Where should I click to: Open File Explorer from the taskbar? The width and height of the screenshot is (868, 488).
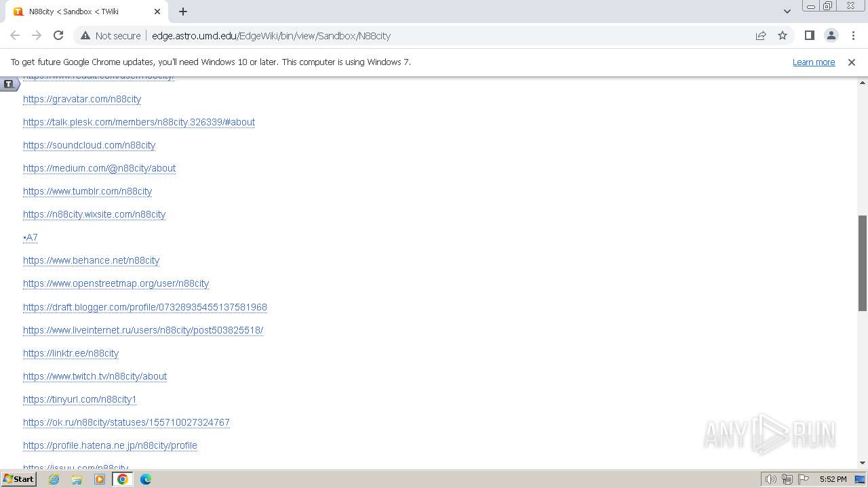(x=77, y=479)
